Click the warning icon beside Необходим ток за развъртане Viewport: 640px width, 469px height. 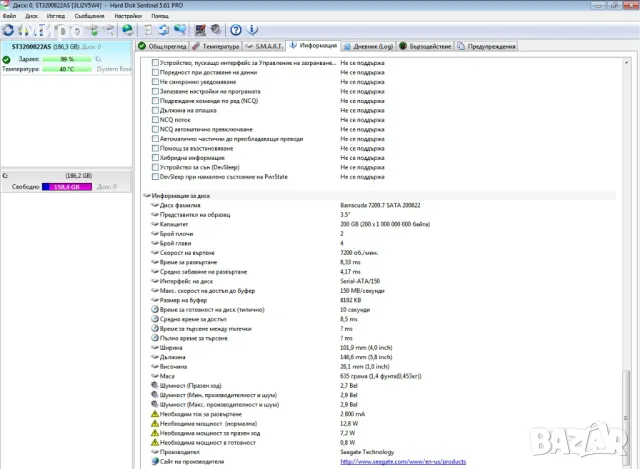[x=154, y=412]
